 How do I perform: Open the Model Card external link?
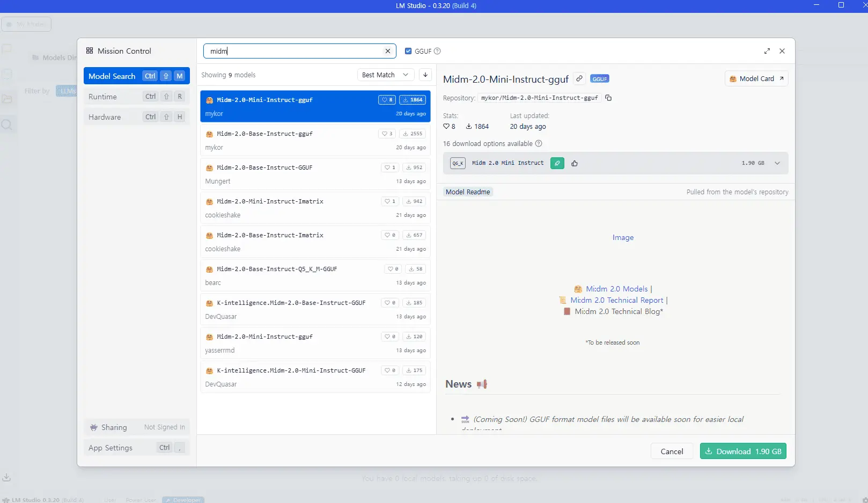coord(756,78)
